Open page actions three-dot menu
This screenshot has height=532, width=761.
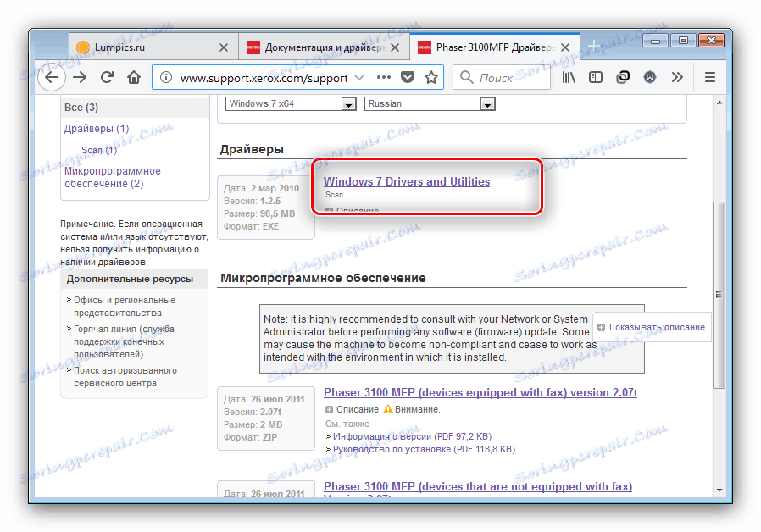(383, 77)
